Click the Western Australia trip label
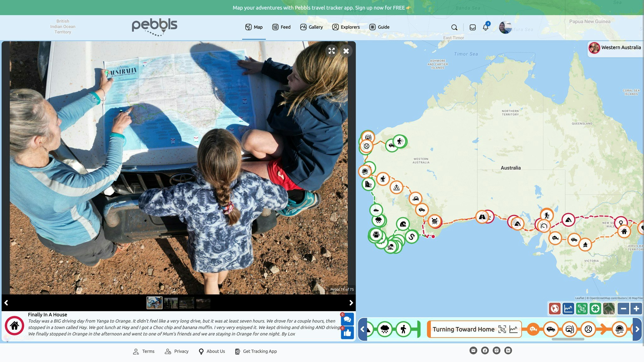644x362 pixels. (615, 48)
